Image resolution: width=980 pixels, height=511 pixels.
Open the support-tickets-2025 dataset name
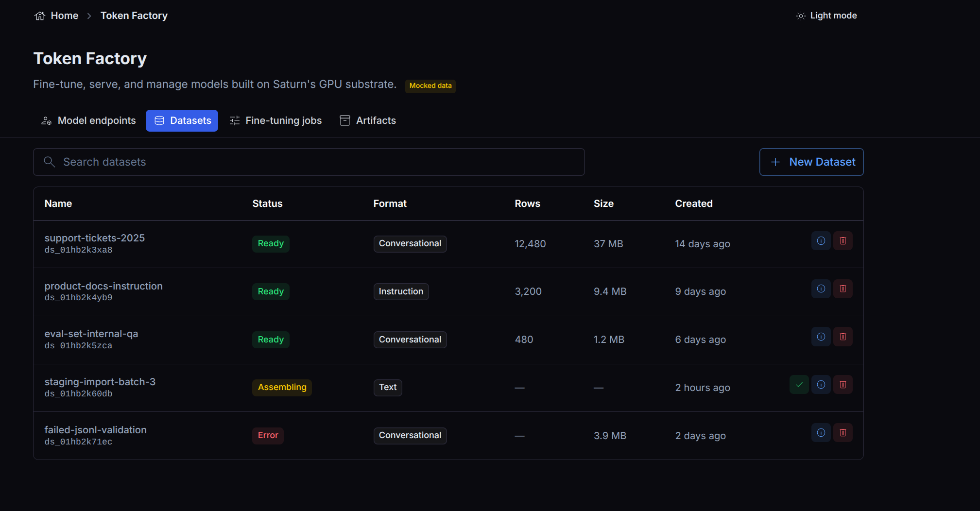coord(95,238)
